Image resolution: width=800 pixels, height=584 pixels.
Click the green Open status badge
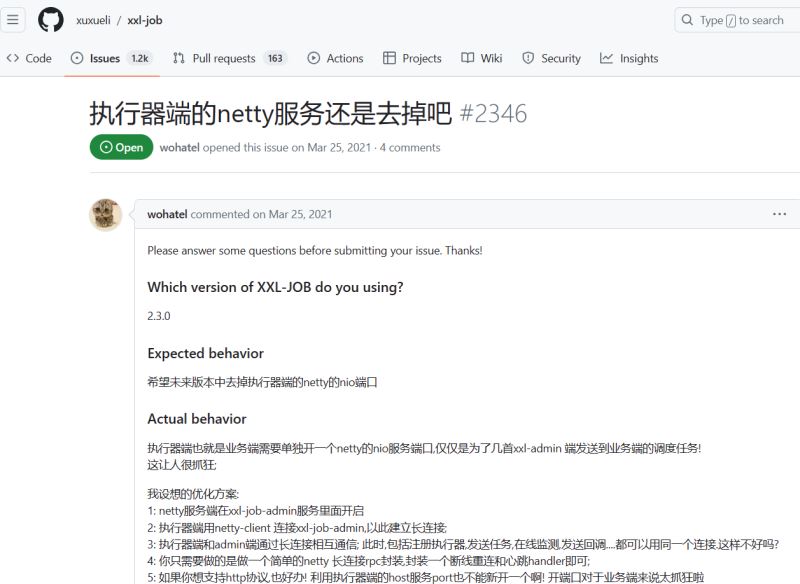click(121, 147)
